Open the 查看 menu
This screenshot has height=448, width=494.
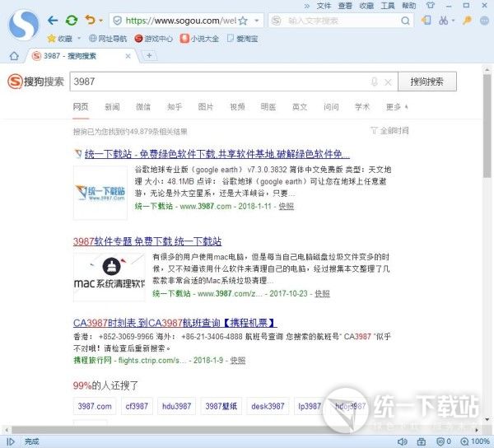(x=345, y=6)
